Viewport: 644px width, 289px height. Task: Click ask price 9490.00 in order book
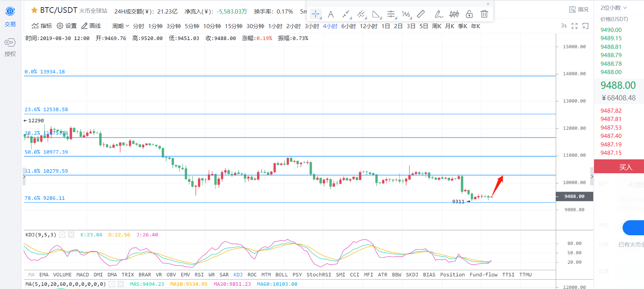click(611, 30)
